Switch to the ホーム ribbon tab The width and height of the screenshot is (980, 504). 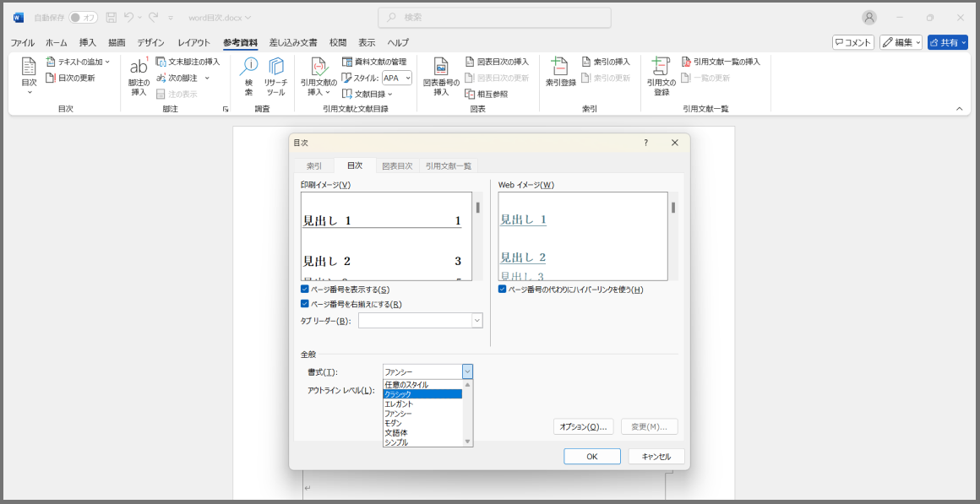[x=57, y=42]
